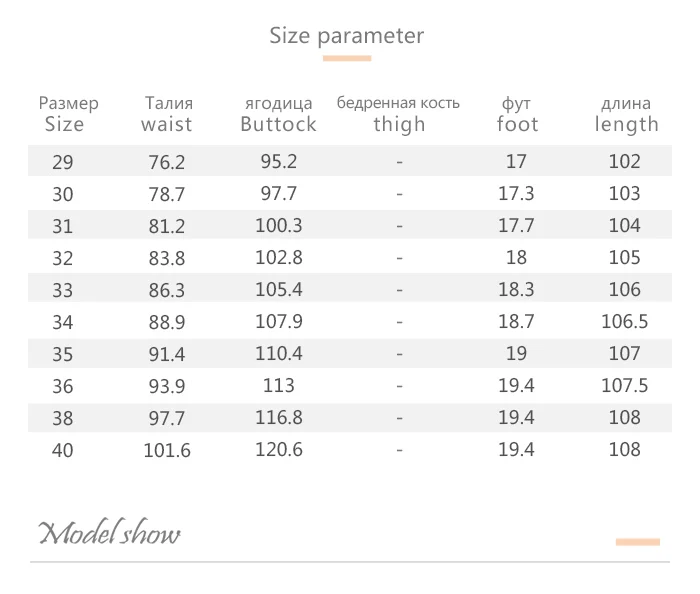The height and width of the screenshot is (594, 700).
Task: Click the ягодица Buttock column header
Action: 278,114
